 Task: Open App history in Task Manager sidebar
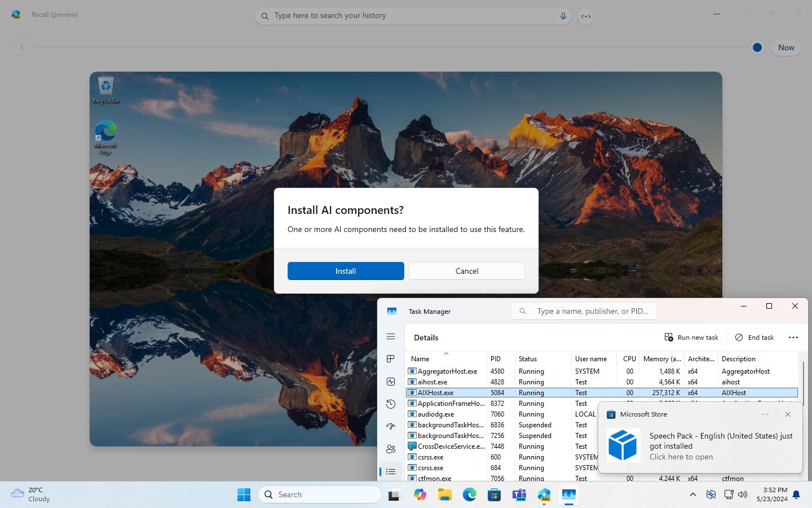pos(391,404)
